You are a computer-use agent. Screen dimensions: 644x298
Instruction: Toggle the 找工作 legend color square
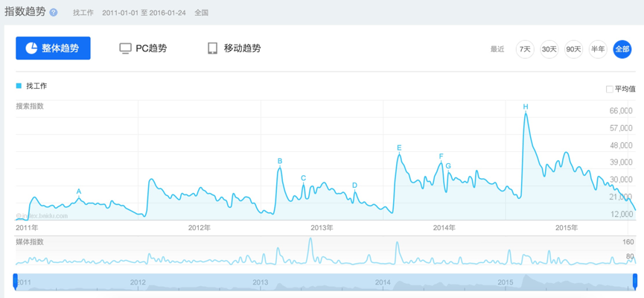(x=19, y=86)
